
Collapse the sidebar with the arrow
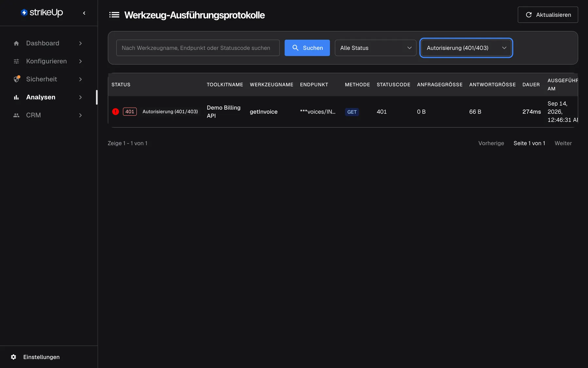click(x=84, y=13)
